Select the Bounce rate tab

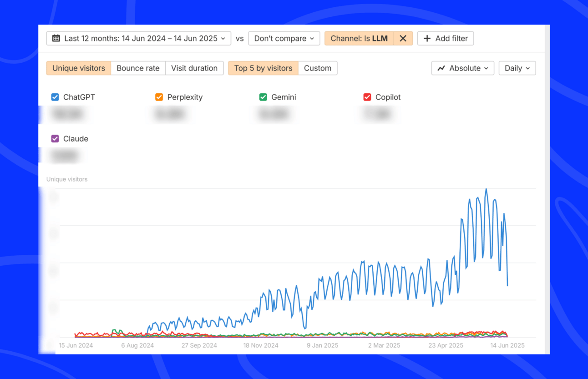tap(138, 68)
